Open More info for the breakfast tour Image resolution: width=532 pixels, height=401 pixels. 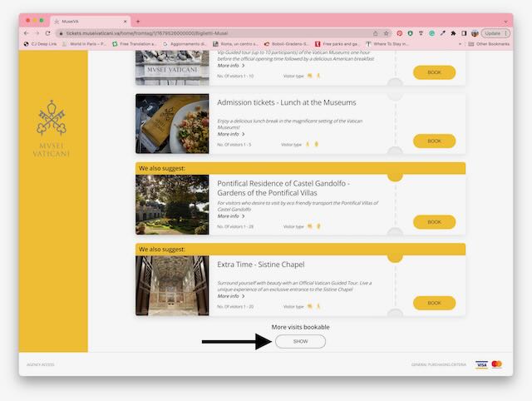[231, 66]
